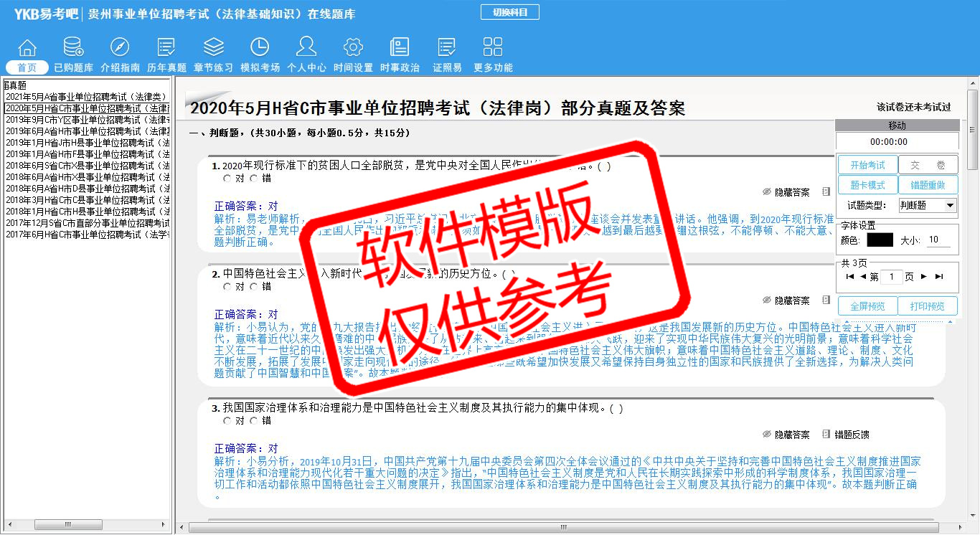
Task: Open the 时间设置 gear icon
Action: [353, 48]
